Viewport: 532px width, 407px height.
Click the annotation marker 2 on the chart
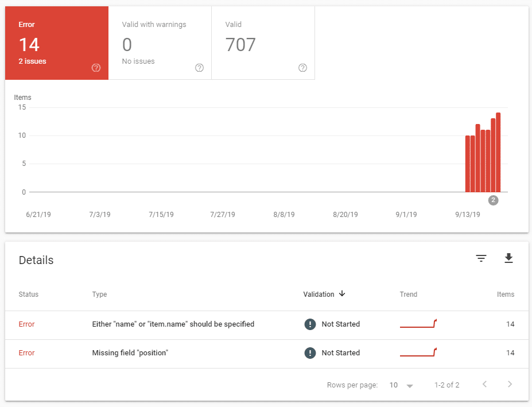[493, 200]
